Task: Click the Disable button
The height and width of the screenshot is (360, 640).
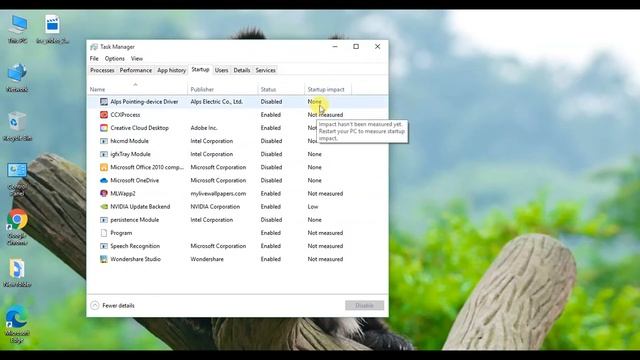Action: 364,305
